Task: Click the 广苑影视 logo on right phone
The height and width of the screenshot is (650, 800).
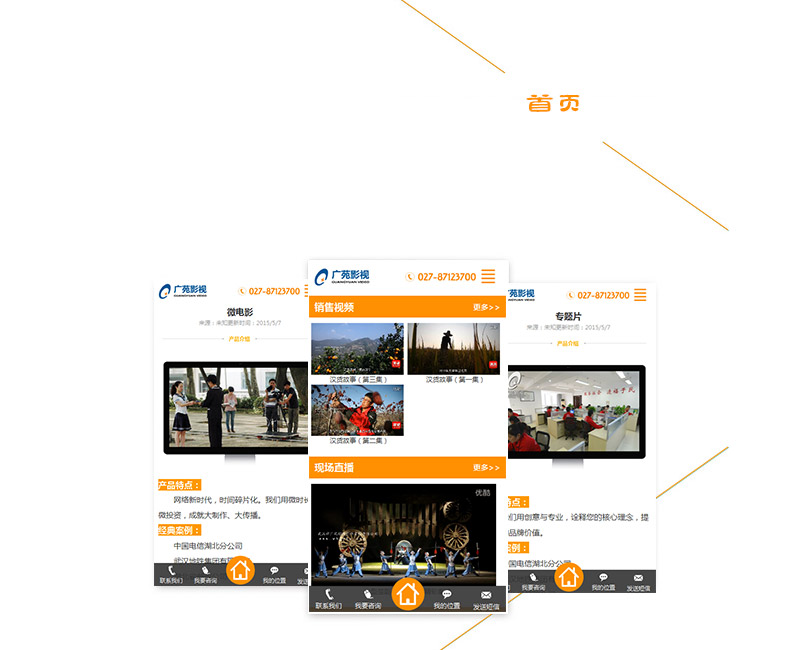Action: [x=521, y=294]
